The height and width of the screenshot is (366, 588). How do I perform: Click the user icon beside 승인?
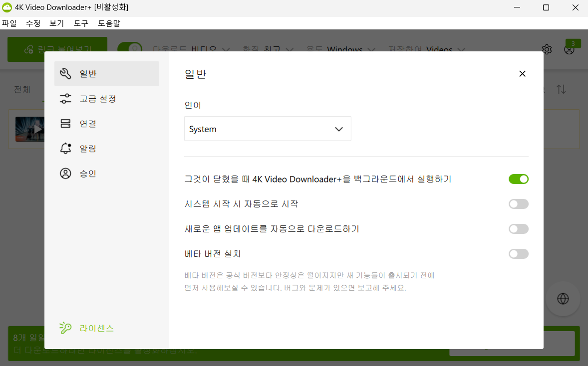tap(65, 174)
